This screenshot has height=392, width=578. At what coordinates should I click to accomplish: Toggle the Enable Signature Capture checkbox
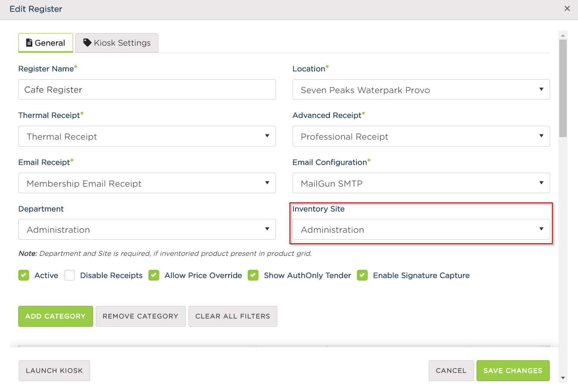coord(363,275)
